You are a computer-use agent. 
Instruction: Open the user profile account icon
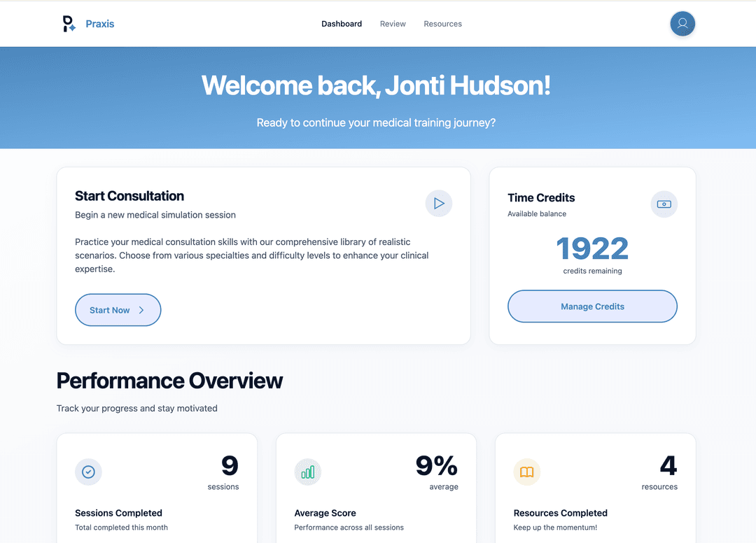(682, 23)
